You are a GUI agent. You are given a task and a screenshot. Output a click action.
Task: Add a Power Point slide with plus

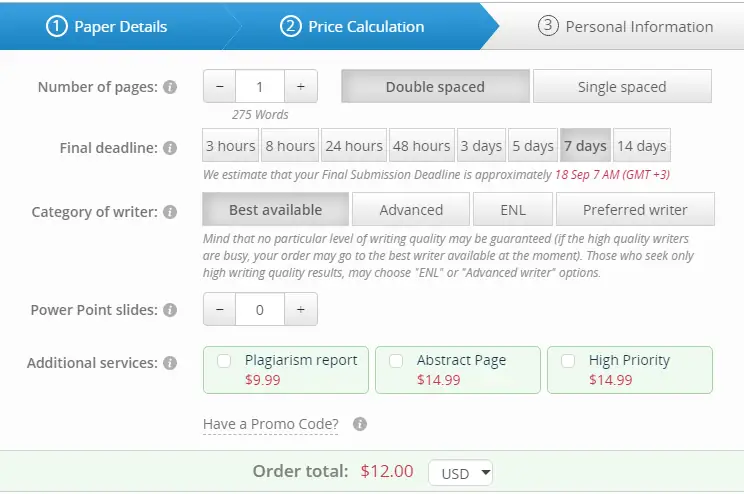point(300,310)
